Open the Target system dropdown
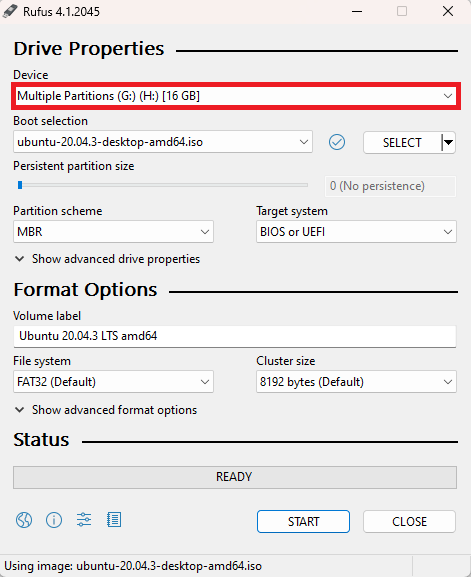 [x=356, y=232]
